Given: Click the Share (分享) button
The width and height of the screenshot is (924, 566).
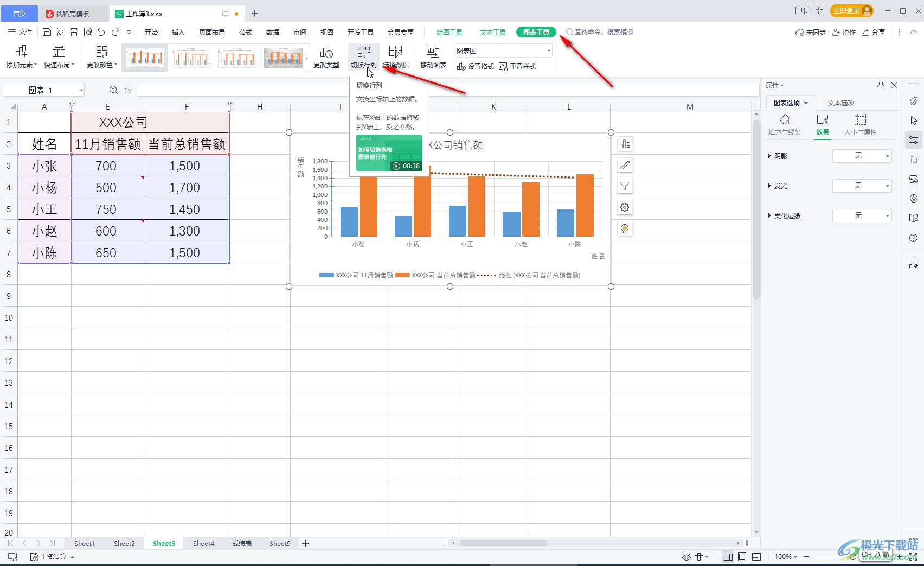Looking at the screenshot, I should tap(874, 32).
